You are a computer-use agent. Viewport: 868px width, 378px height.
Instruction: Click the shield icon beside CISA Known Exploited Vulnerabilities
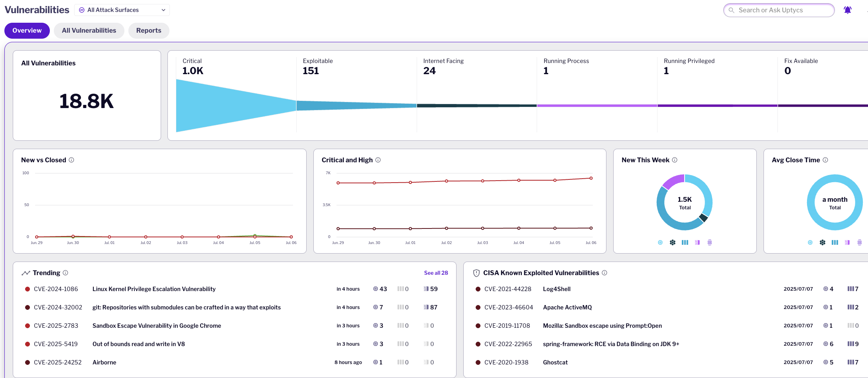pos(477,273)
